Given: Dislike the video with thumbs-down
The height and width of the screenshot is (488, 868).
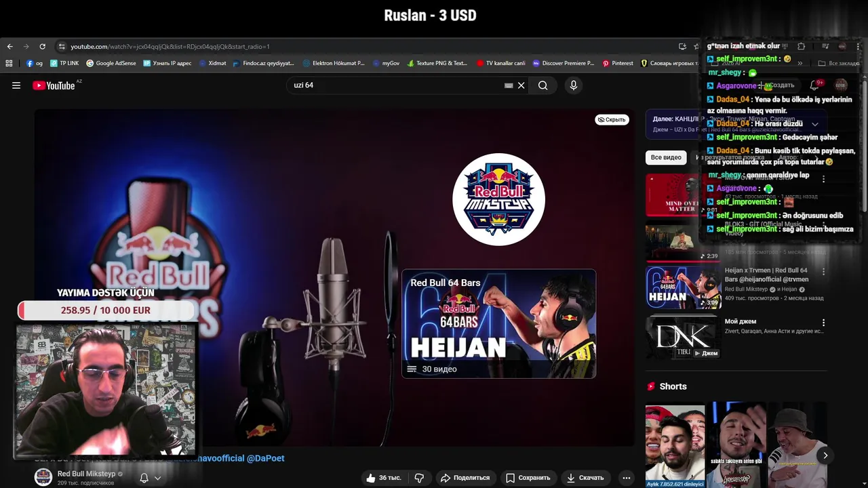Looking at the screenshot, I should click(419, 478).
